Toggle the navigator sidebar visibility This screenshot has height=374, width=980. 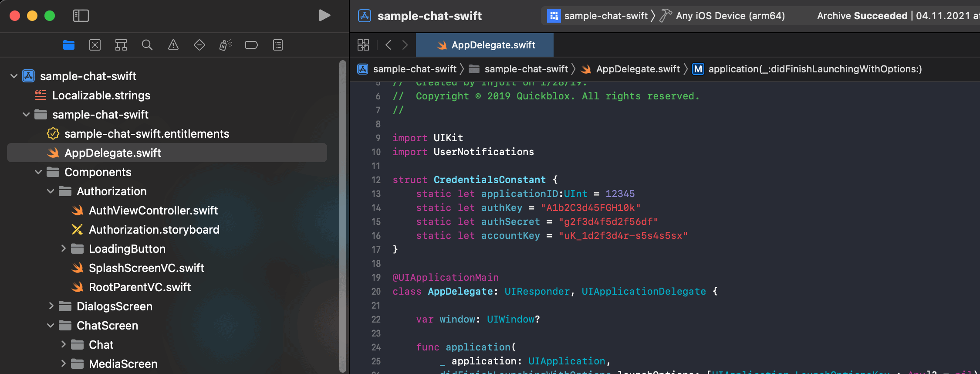click(x=81, y=16)
